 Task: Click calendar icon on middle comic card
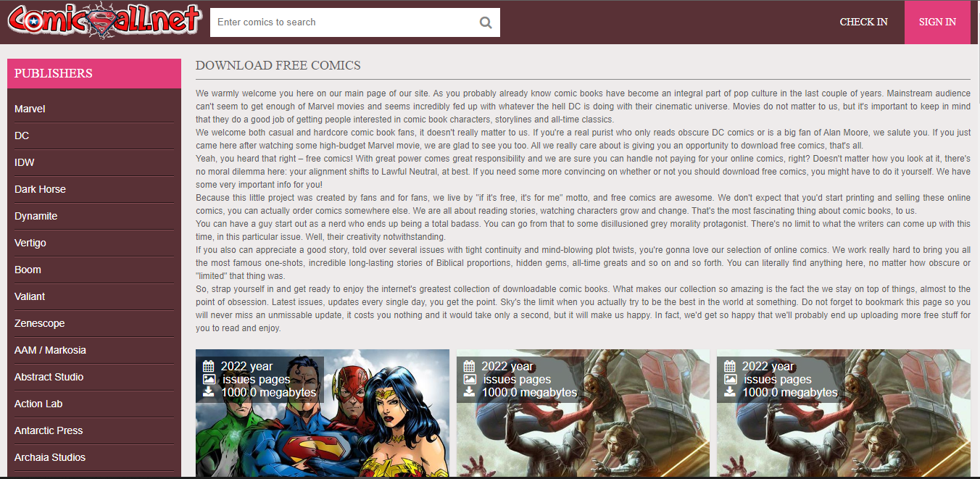(470, 366)
